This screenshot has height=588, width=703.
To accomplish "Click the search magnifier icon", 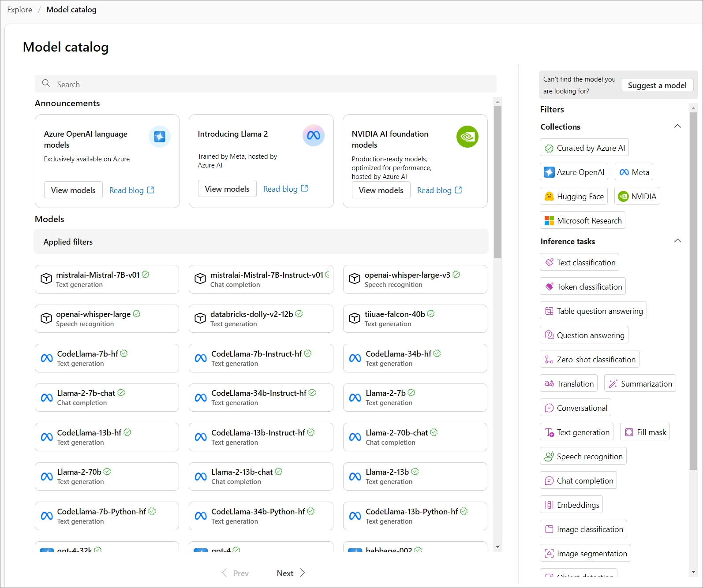I will [x=46, y=83].
